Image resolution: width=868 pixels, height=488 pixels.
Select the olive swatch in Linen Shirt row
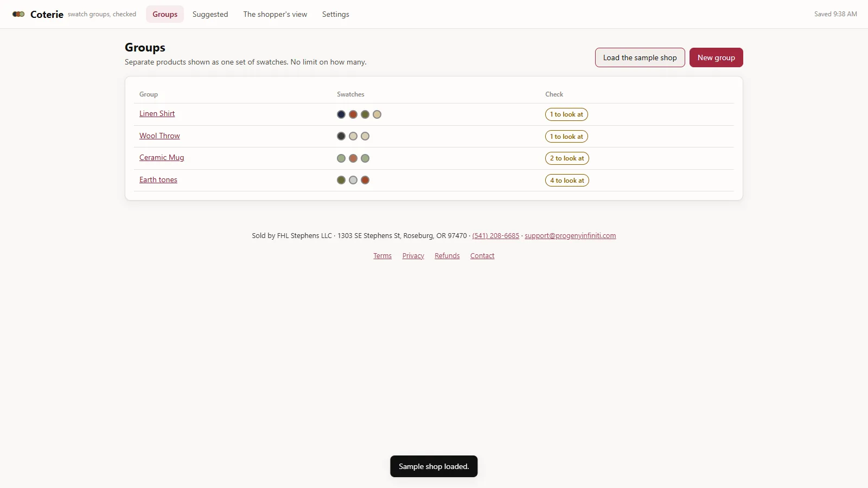click(365, 114)
